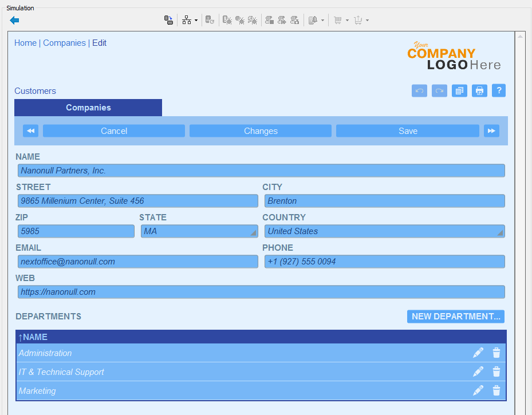Open the STATE dropdown
This screenshot has width=532, height=415.
[251, 231]
